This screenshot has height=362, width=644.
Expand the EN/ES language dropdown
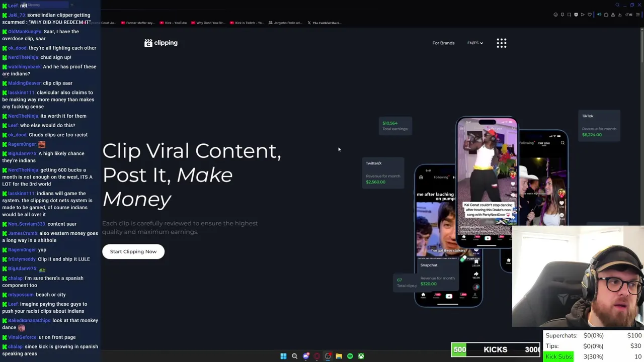point(475,43)
